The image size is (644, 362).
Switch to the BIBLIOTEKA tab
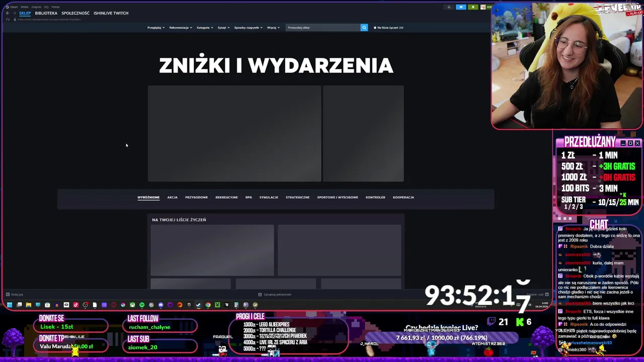tap(46, 13)
